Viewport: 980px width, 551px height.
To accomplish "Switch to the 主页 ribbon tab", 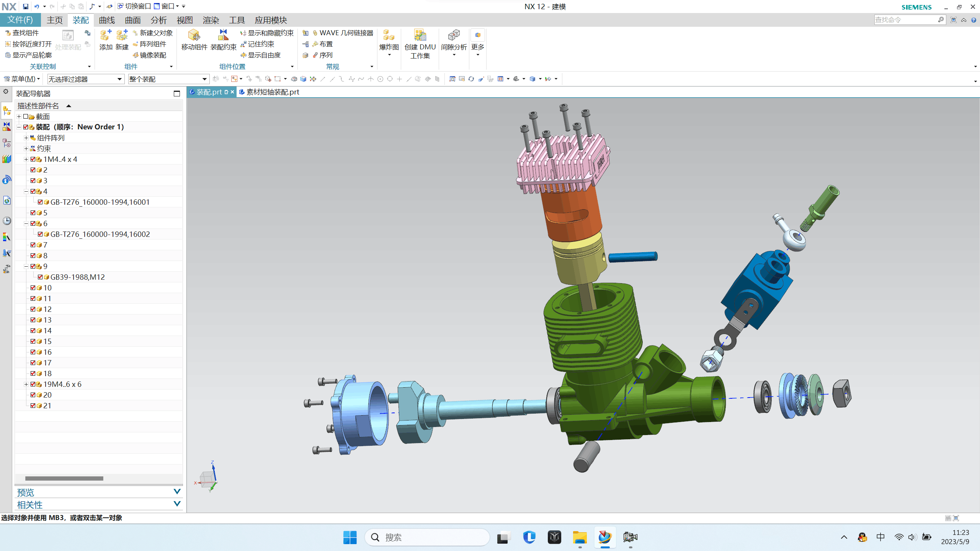I will click(54, 20).
